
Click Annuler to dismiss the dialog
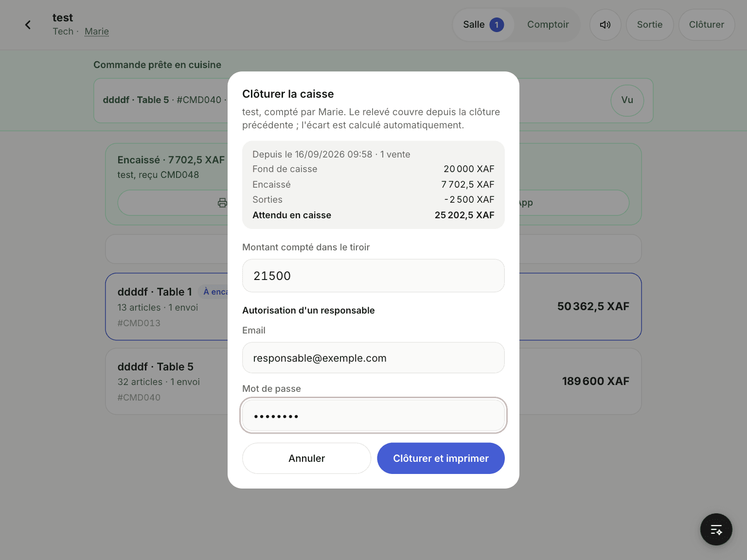[306, 458]
